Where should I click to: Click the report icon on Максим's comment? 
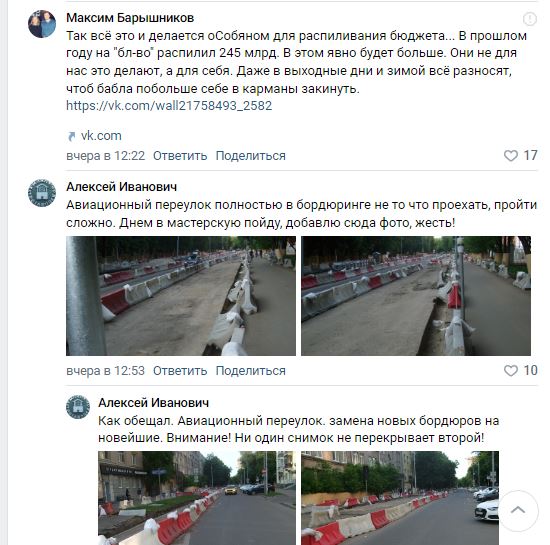tap(530, 19)
